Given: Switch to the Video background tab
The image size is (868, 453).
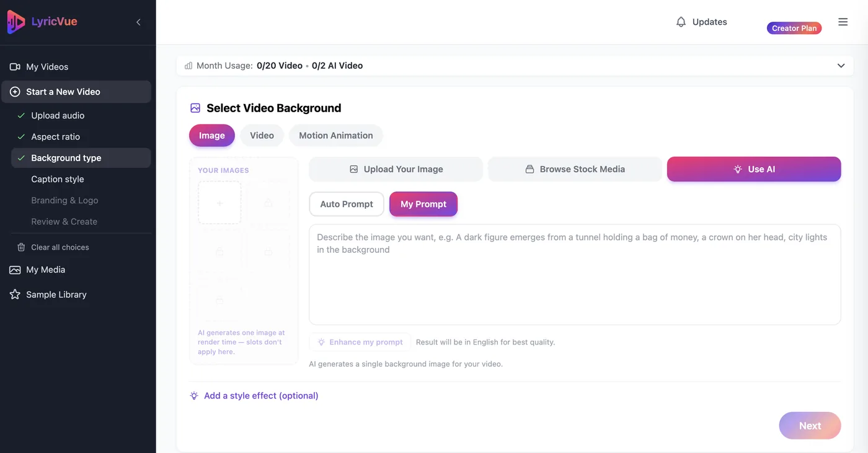Looking at the screenshot, I should pyautogui.click(x=262, y=136).
